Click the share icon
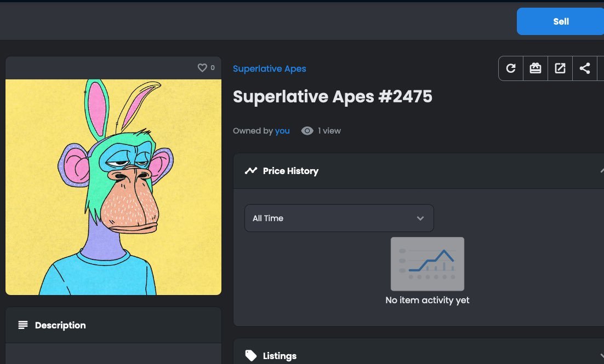Image resolution: width=604 pixels, height=364 pixels. point(585,68)
